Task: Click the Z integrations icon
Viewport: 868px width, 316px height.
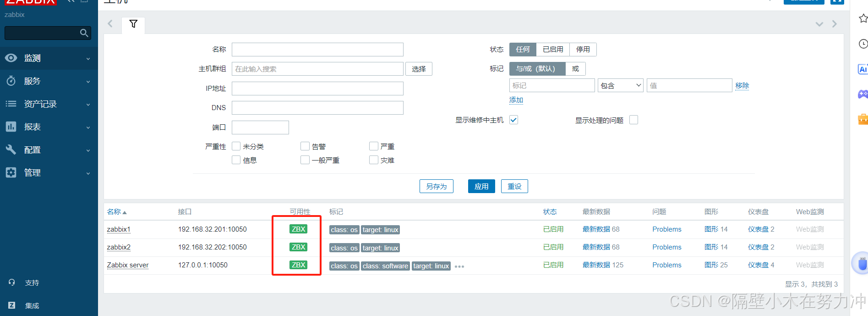Action: [x=12, y=305]
